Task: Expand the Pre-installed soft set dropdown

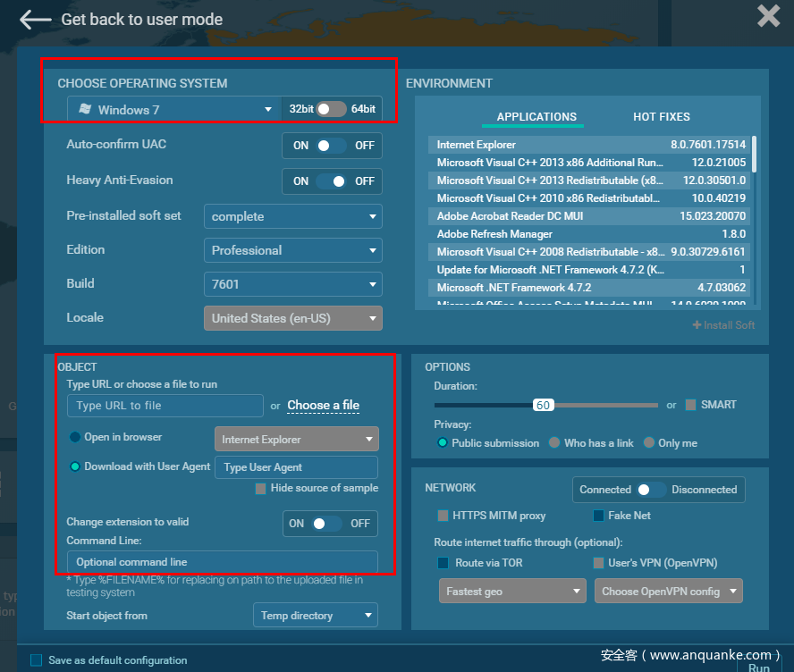Action: [x=292, y=216]
